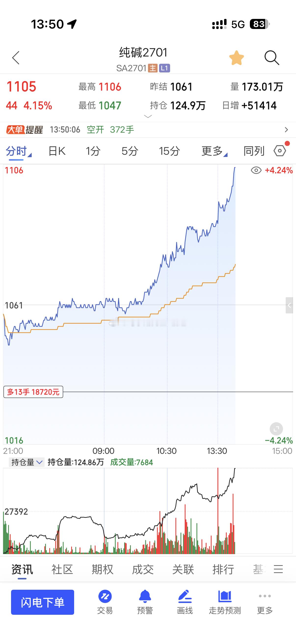
Task: Toggle the favorite star for 纯碱2701
Action: pos(236,58)
